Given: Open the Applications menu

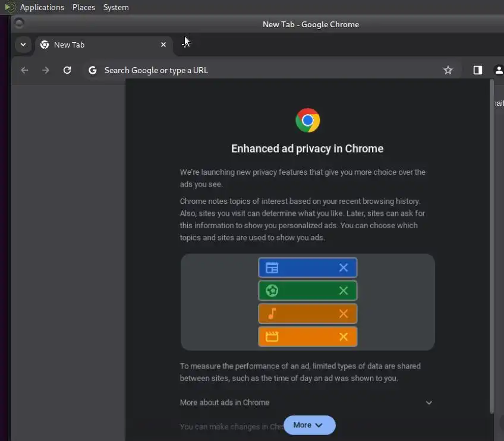Looking at the screenshot, I should [42, 7].
